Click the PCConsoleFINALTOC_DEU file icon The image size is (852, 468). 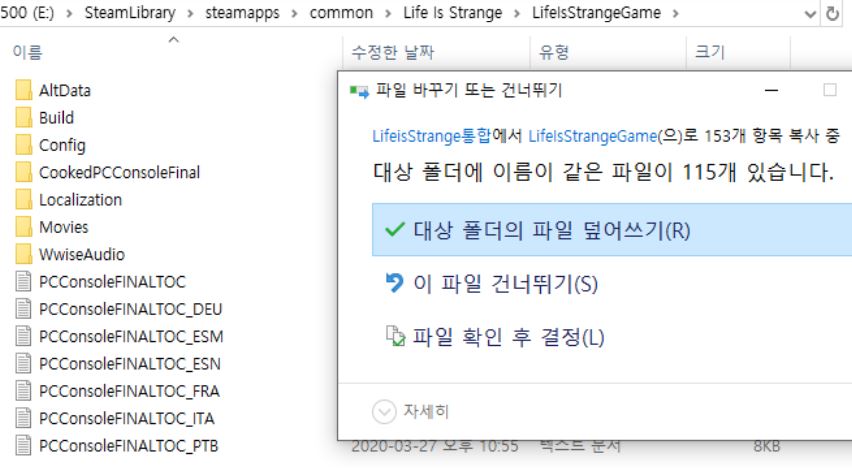click(x=23, y=309)
